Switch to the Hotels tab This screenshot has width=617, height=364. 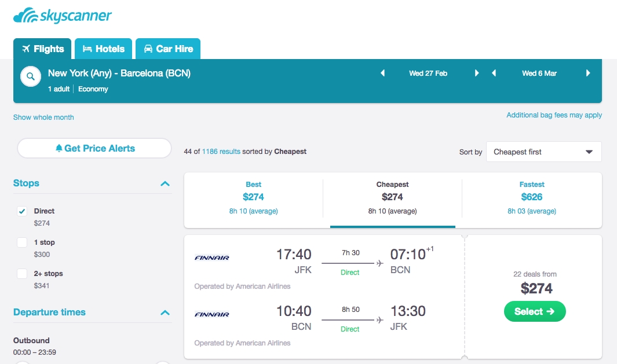click(103, 49)
